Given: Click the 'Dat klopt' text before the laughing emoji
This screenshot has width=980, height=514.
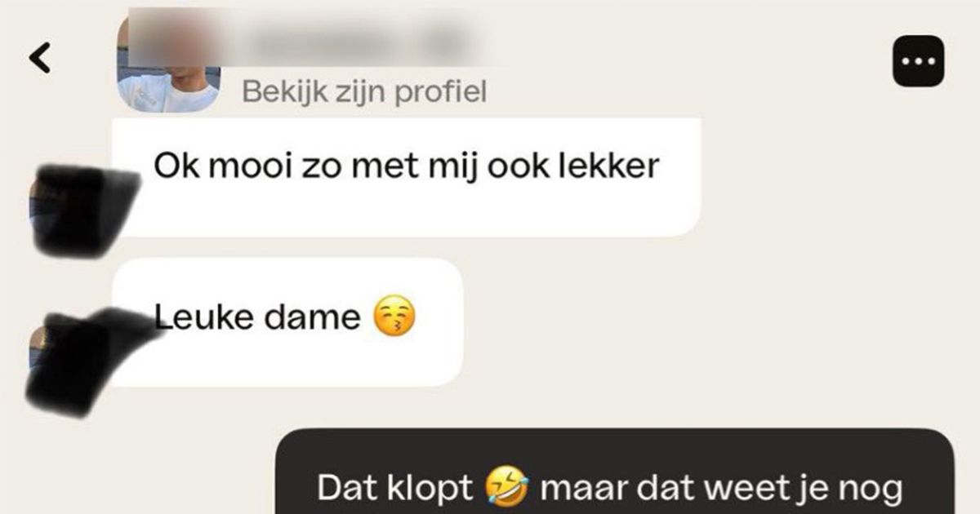Looking at the screenshot, I should (x=394, y=489).
